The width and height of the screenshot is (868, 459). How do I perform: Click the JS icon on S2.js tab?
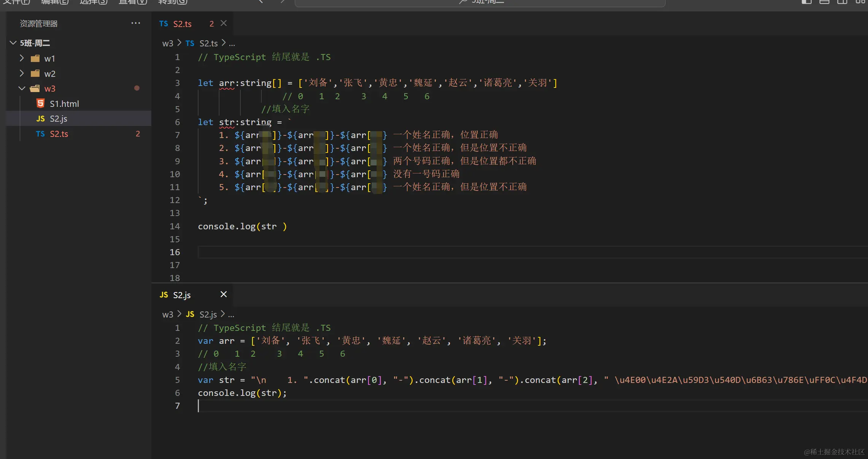click(x=164, y=295)
